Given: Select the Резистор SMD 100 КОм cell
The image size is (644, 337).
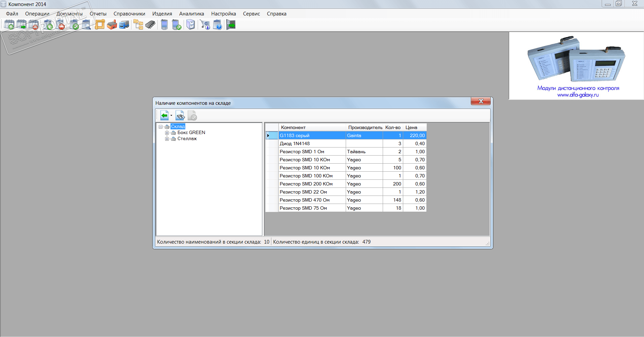Looking at the screenshot, I should coord(312,176).
